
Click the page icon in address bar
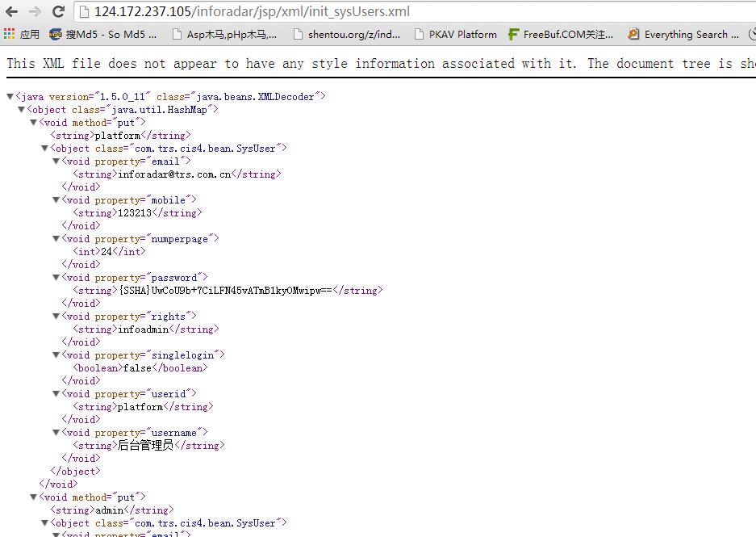coord(84,11)
